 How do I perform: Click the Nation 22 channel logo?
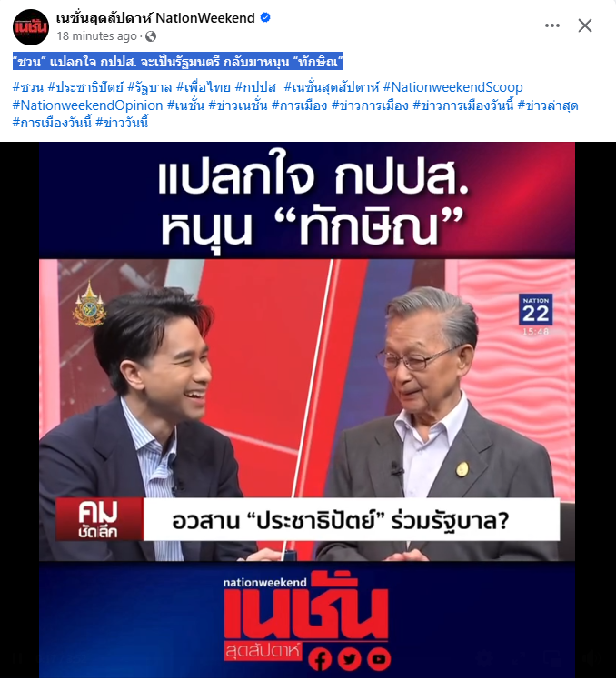(x=536, y=310)
